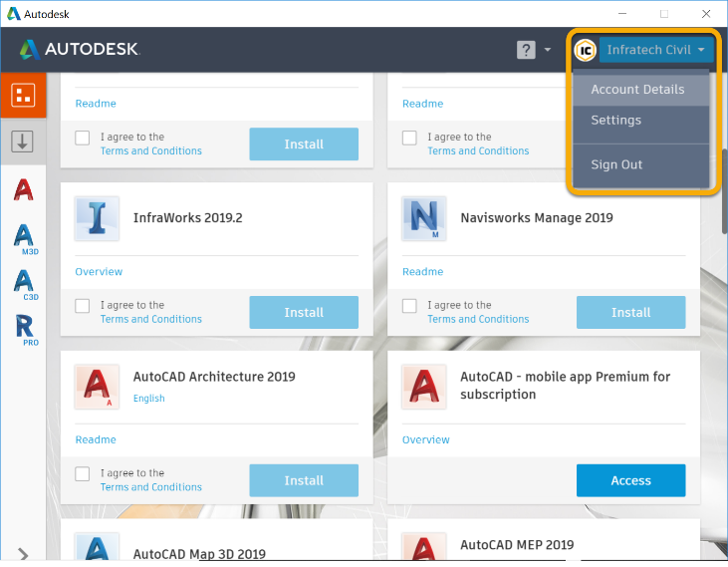
Task: Open the InfraWorks 2019.2 Overview link
Action: 99,272
